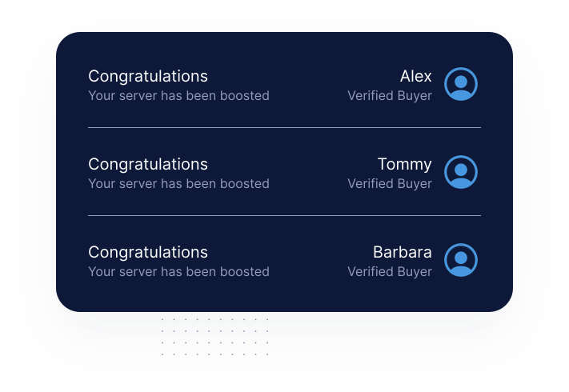Open the buyer name Alex
Viewport: 569px width, 392px height.
pos(415,76)
